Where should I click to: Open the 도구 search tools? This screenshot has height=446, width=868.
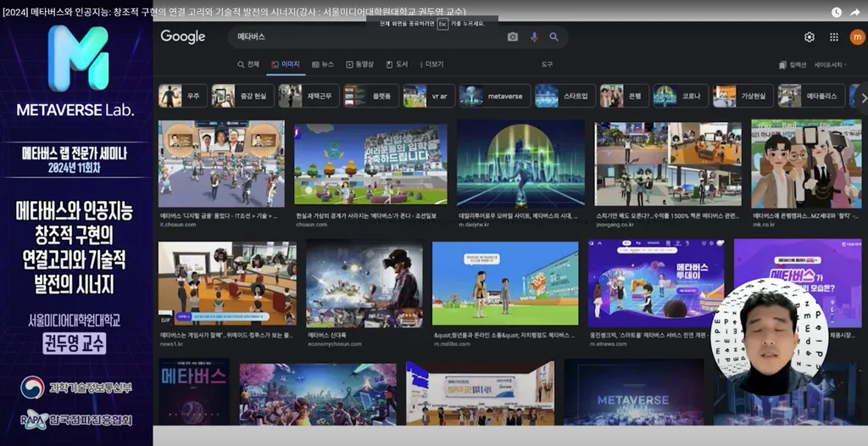point(547,64)
